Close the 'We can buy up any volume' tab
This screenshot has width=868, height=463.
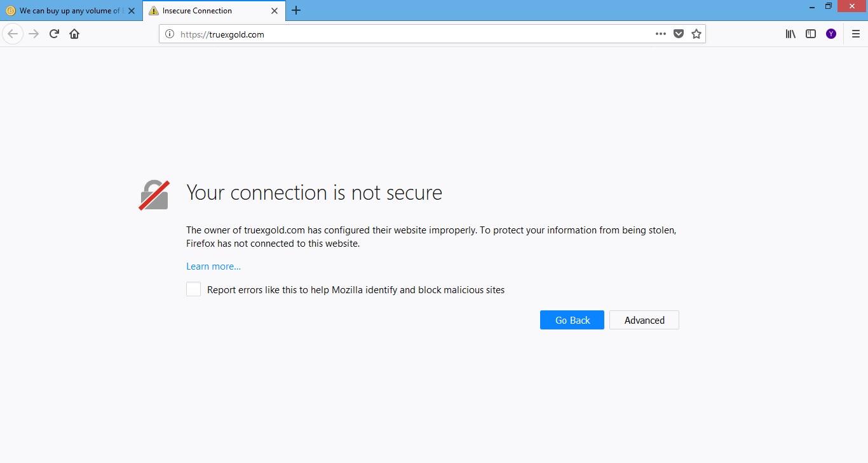[132, 11]
